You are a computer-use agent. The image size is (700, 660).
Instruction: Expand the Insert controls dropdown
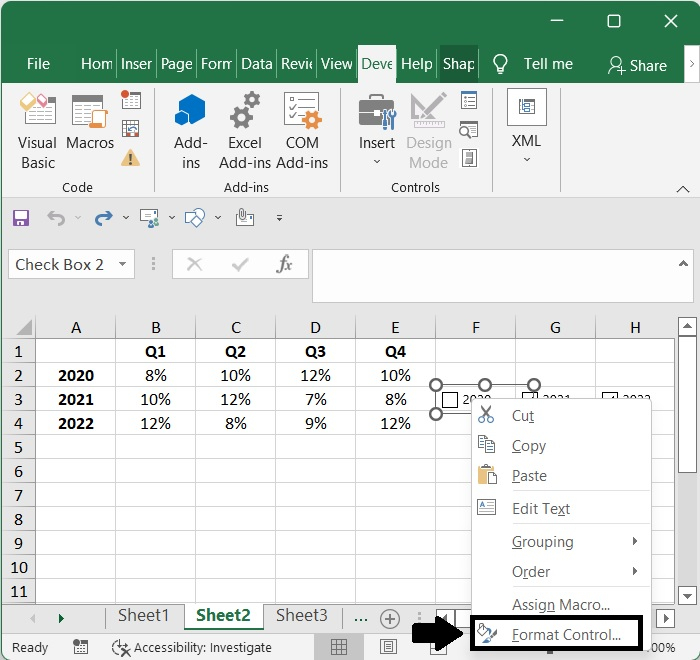tap(377, 162)
